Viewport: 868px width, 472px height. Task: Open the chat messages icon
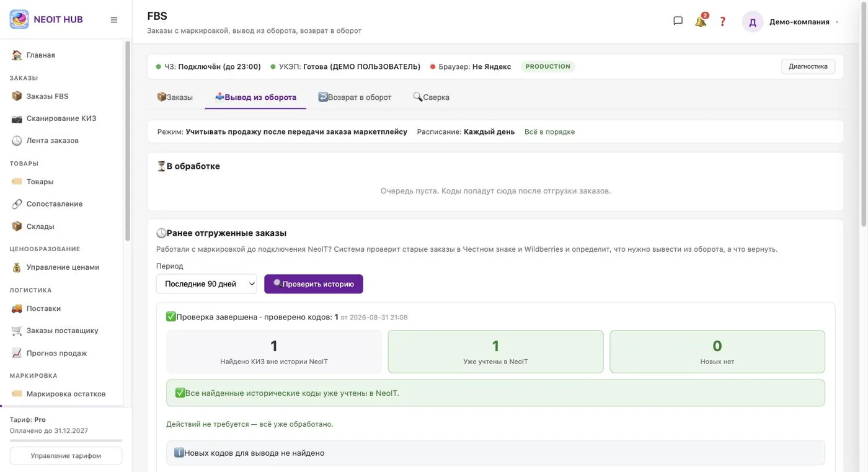(678, 21)
